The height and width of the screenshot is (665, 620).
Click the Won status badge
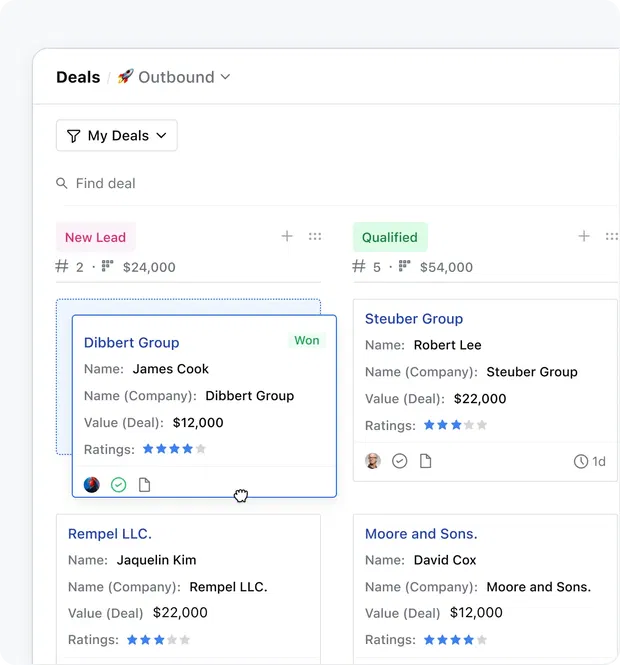307,340
